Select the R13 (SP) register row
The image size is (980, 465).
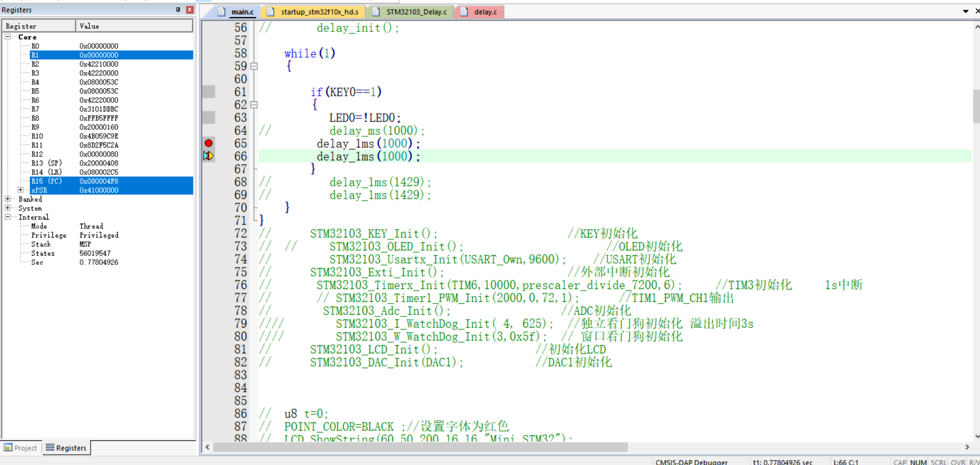click(x=111, y=163)
